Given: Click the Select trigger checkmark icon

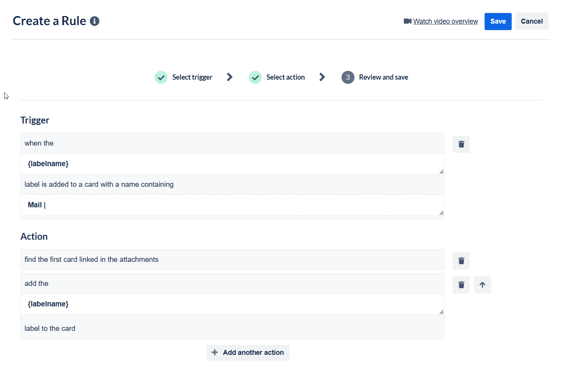Looking at the screenshot, I should click(x=161, y=77).
